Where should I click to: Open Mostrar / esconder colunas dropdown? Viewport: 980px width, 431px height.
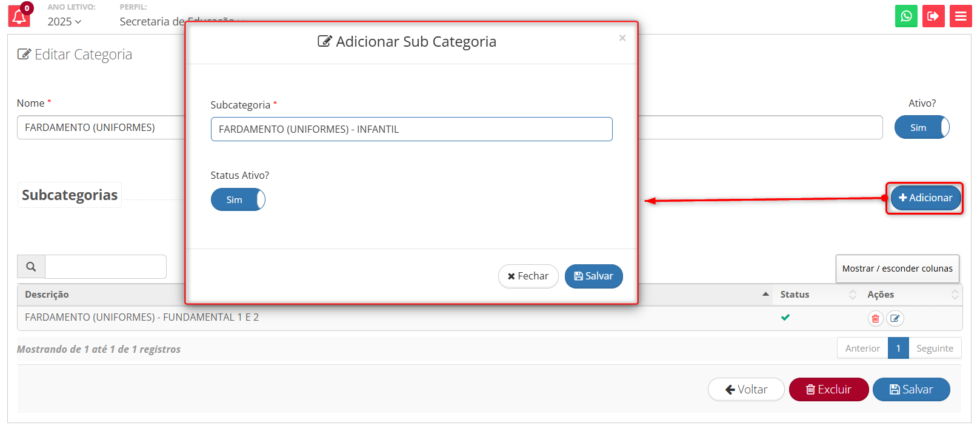pos(897,269)
